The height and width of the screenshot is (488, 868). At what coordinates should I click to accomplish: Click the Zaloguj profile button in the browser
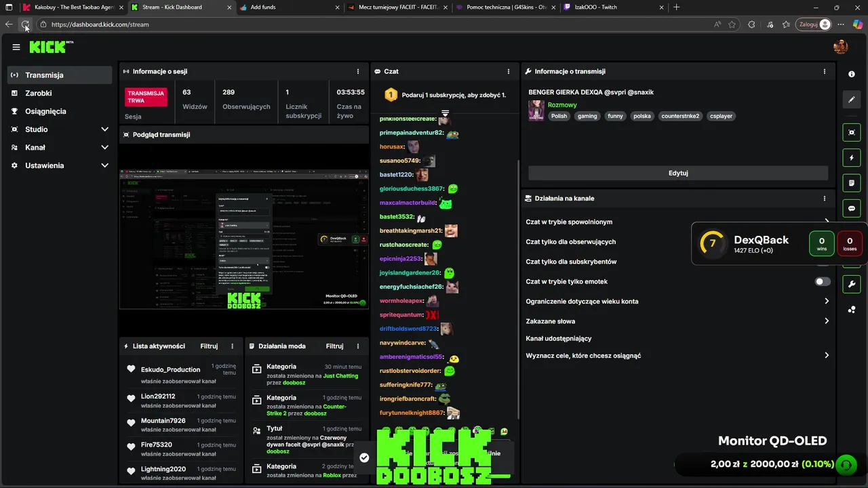[814, 24]
